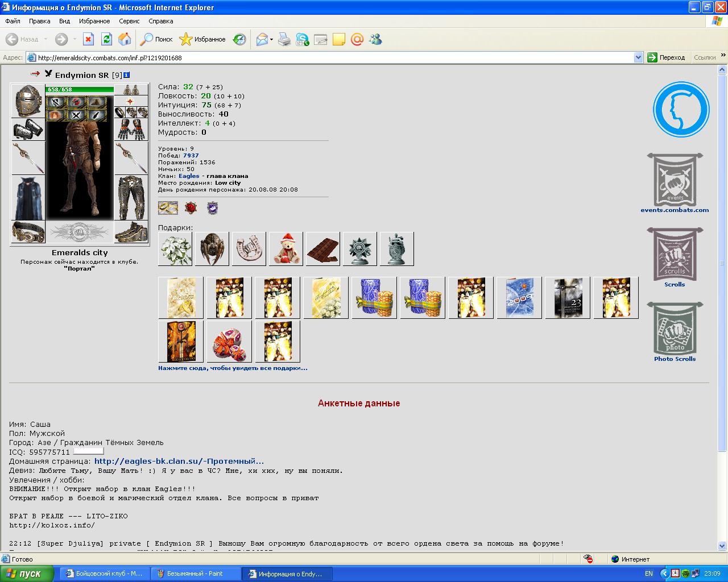
Task: Click the blue info icon beside Endymion SR
Action: [x=126, y=74]
